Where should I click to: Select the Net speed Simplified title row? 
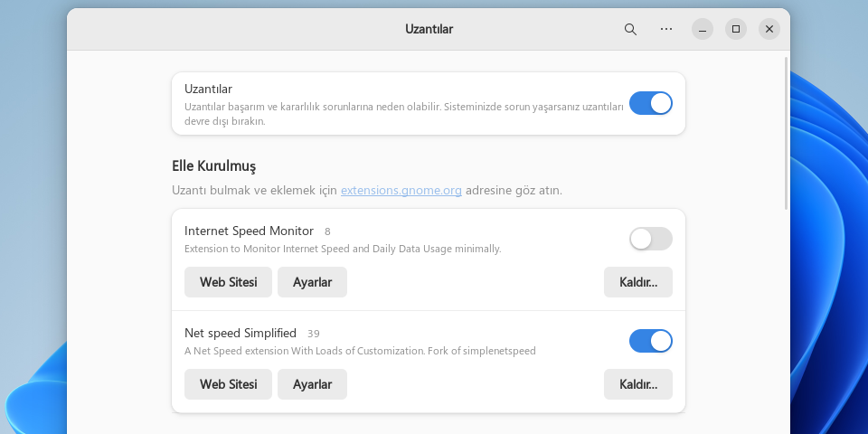coord(429,341)
